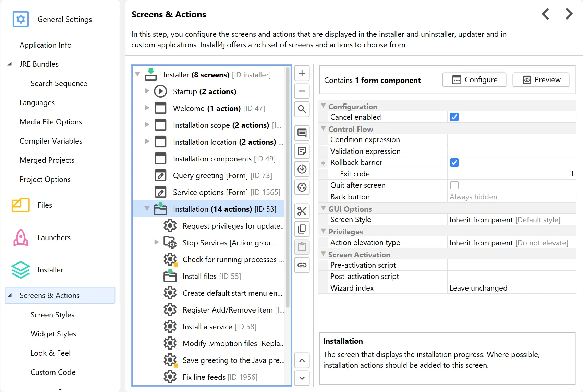This screenshot has width=583, height=392.
Task: Expand the Startup node in the tree
Action: (147, 91)
